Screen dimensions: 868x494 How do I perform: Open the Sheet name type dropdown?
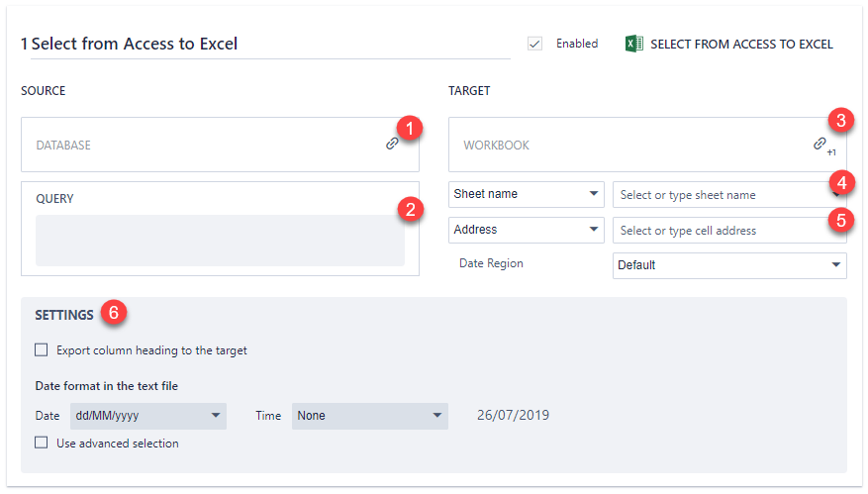(x=526, y=194)
